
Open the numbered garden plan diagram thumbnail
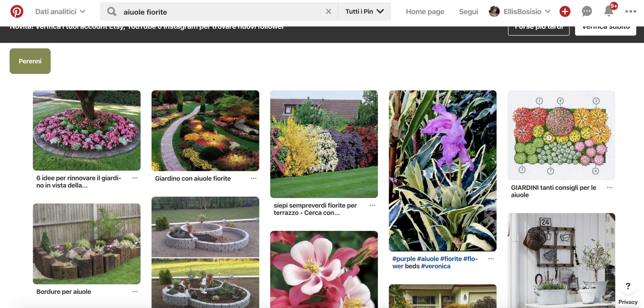(x=561, y=135)
